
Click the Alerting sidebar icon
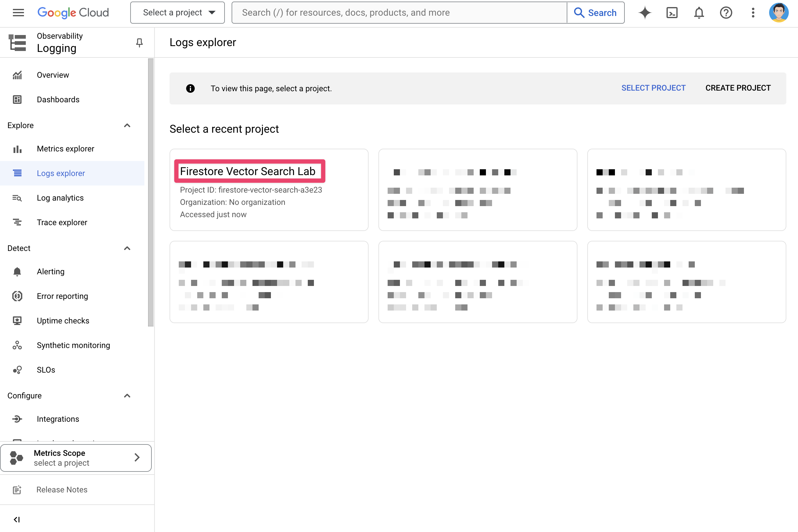click(x=17, y=271)
